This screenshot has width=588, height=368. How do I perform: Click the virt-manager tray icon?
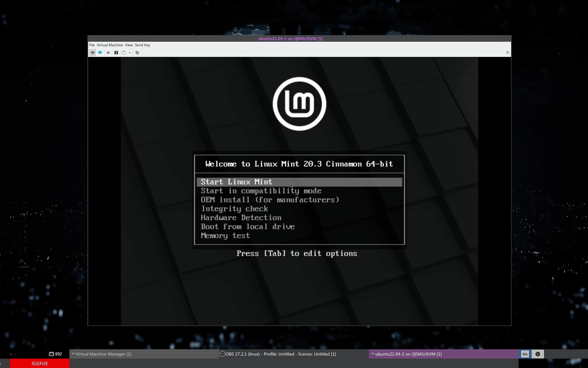coord(525,354)
